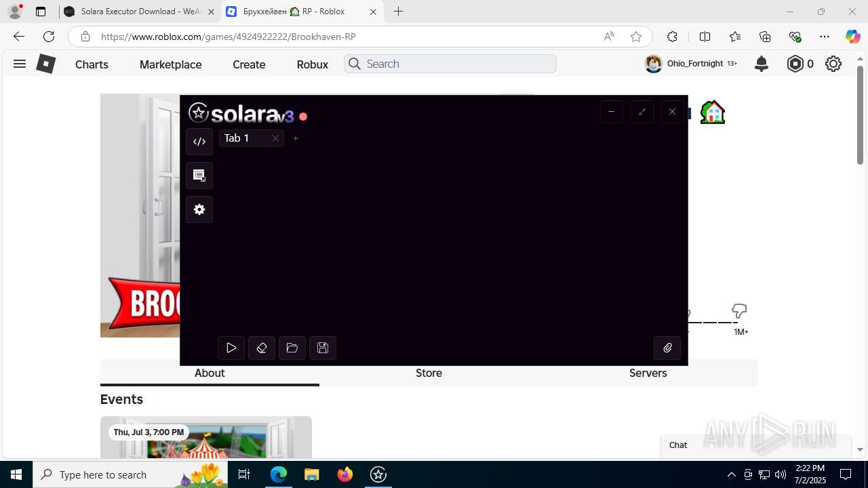Click the taskbar search box

132,474
